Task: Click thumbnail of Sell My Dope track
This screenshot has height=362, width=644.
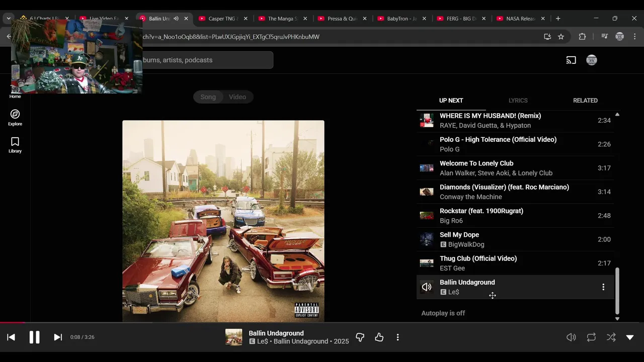Action: coord(427,239)
